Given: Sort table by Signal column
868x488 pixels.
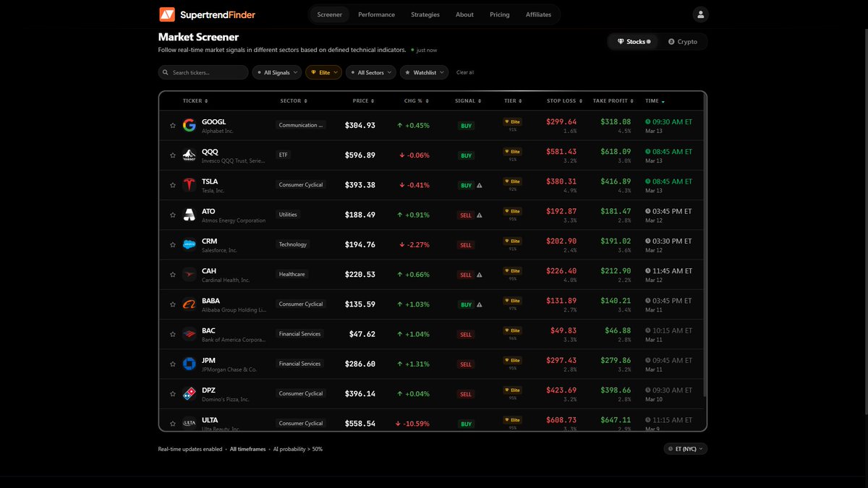Looking at the screenshot, I should [468, 101].
